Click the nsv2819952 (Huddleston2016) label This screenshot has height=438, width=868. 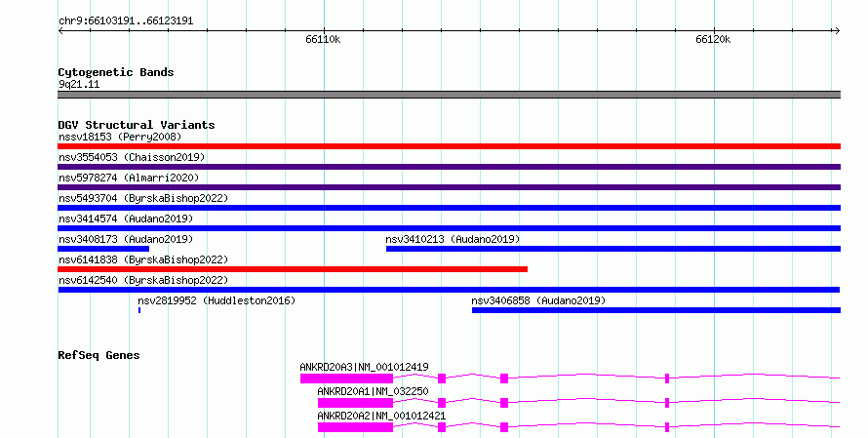(217, 300)
